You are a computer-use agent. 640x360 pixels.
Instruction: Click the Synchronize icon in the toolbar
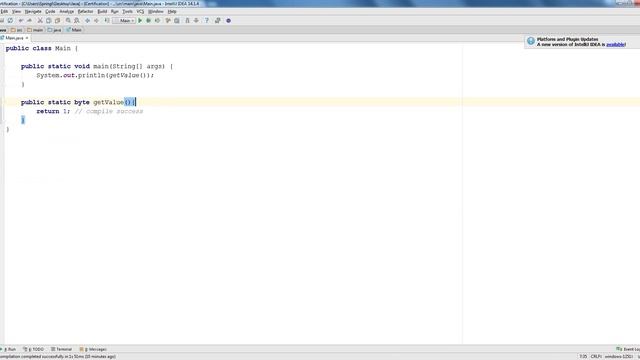point(11,20)
